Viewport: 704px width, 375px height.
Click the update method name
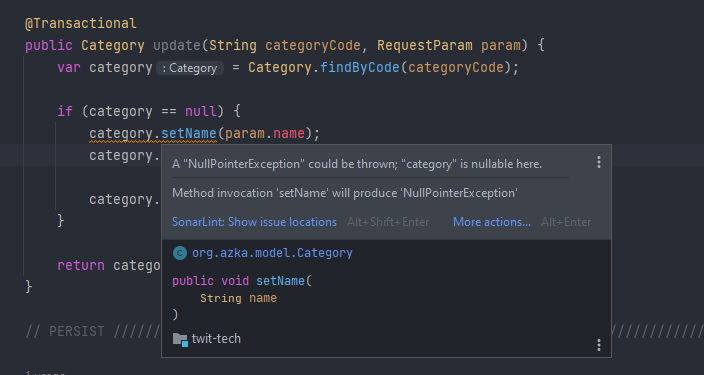[177, 45]
